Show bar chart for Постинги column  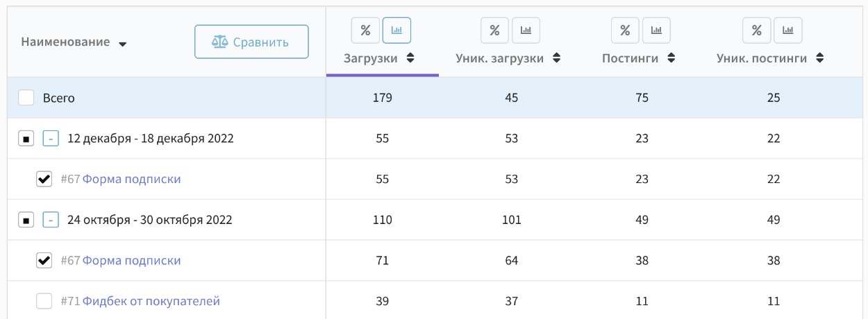click(x=656, y=30)
